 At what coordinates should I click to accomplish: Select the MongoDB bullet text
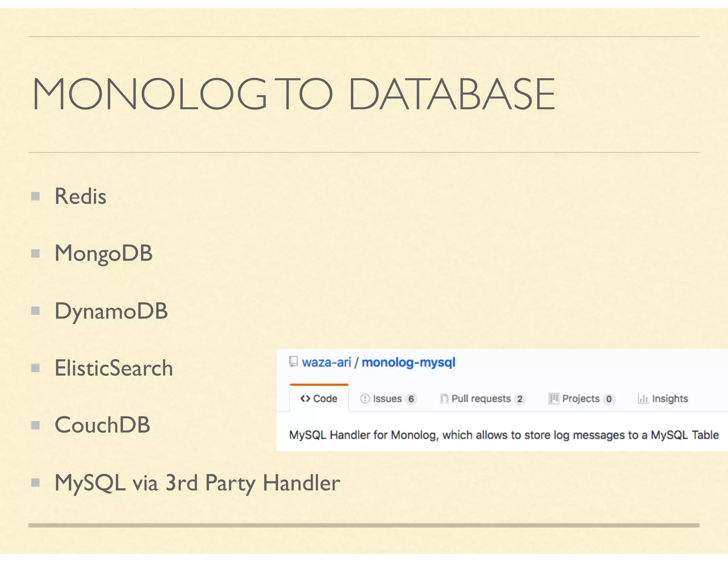(103, 254)
